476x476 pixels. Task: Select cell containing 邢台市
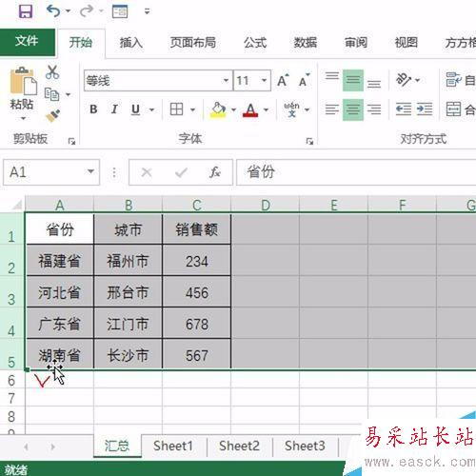coord(128,291)
